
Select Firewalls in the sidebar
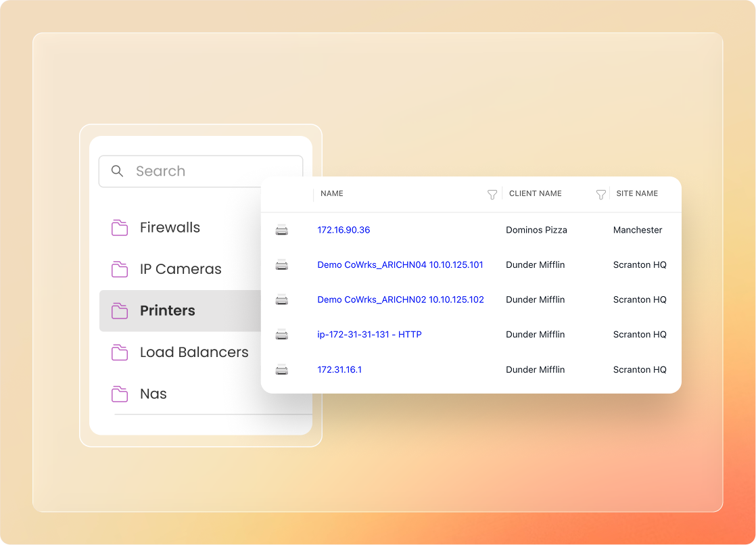(x=170, y=228)
